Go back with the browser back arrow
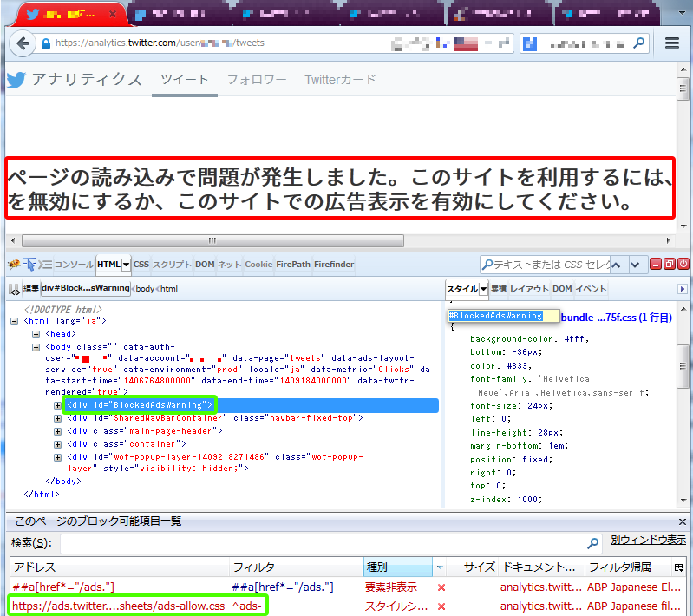The width and height of the screenshot is (693, 616). pos(23,43)
